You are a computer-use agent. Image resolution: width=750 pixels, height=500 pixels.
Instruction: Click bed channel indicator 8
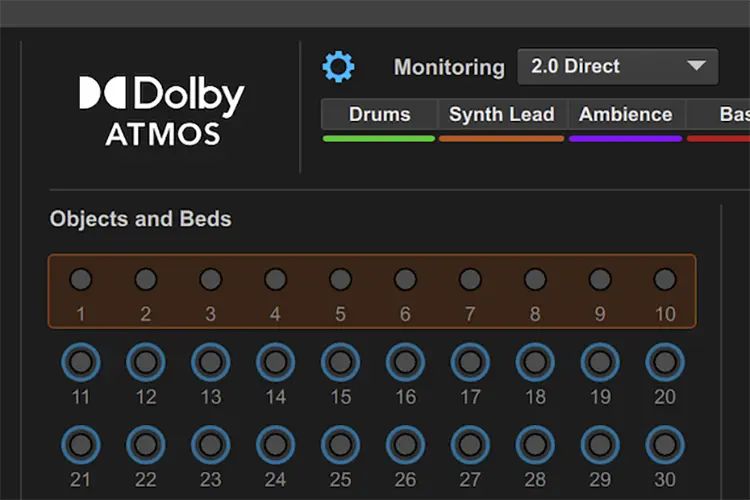click(x=535, y=279)
